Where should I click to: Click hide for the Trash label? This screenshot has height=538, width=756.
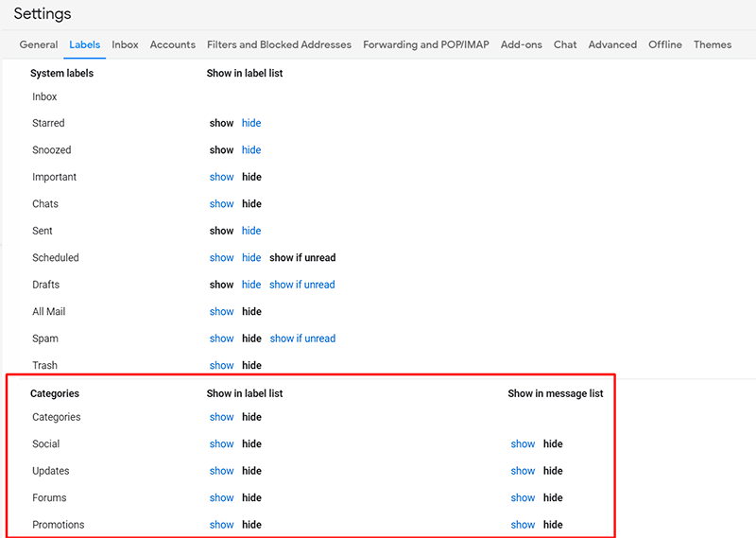tap(251, 365)
